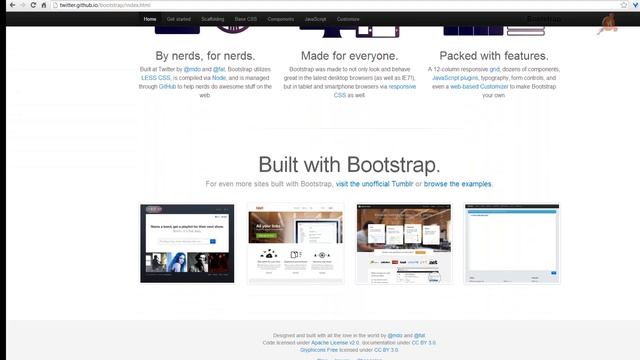Click the @mdo link in the footer

(395, 336)
